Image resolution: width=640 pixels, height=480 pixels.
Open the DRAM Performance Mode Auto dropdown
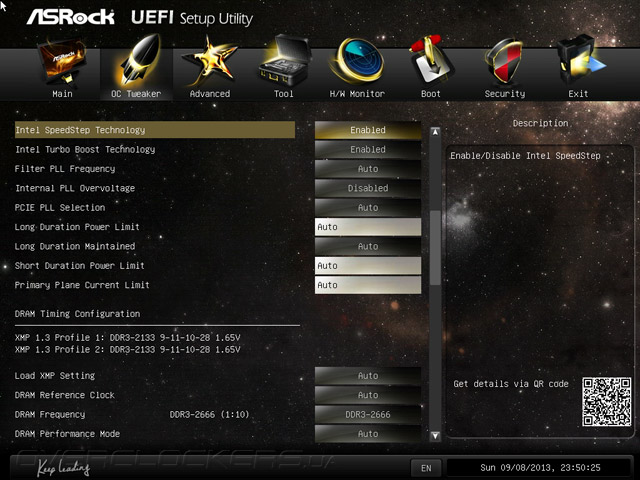(368, 434)
